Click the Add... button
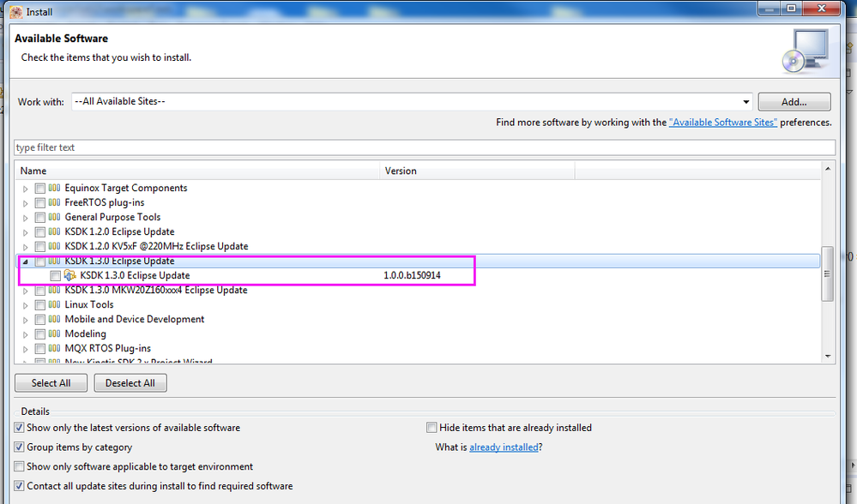The image size is (857, 504). coord(794,101)
